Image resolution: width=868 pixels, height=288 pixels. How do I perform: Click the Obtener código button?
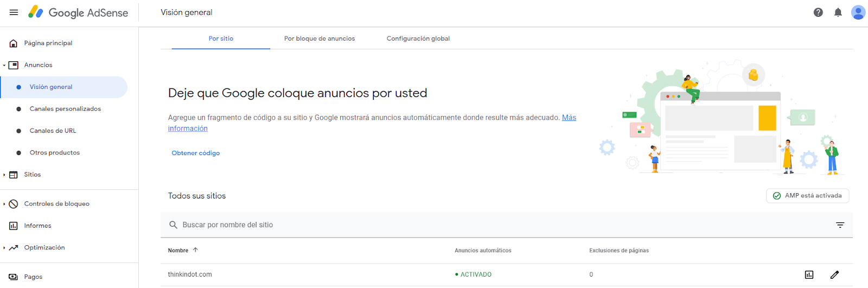196,153
